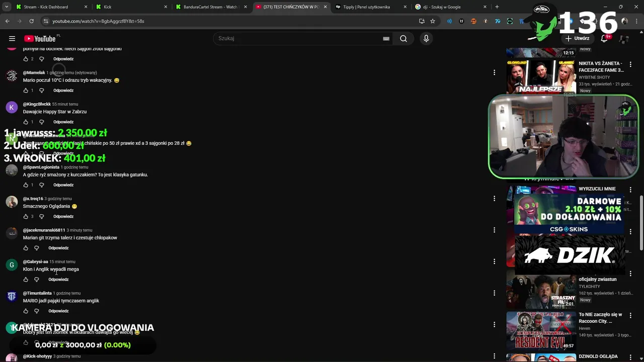The height and width of the screenshot is (362, 644).
Task: Open the notifications bell with 9+ badge
Action: point(604,39)
